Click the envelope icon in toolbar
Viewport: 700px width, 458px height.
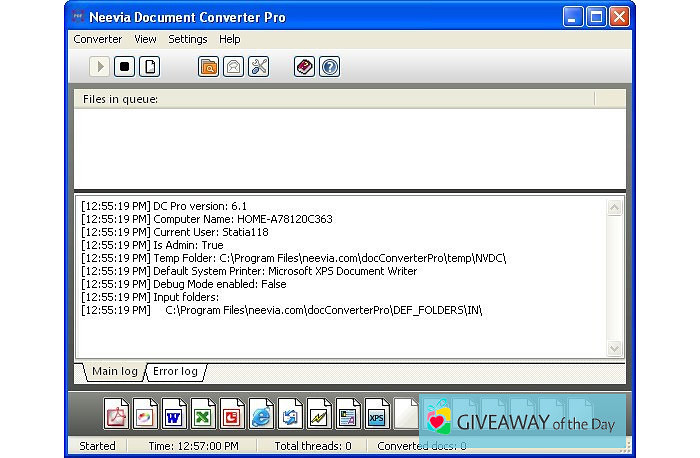(x=233, y=67)
